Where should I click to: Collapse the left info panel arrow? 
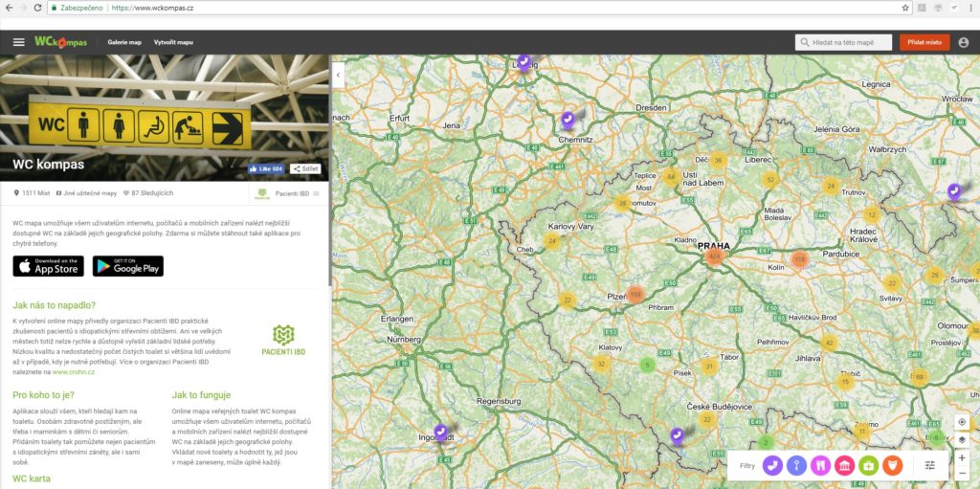click(338, 75)
